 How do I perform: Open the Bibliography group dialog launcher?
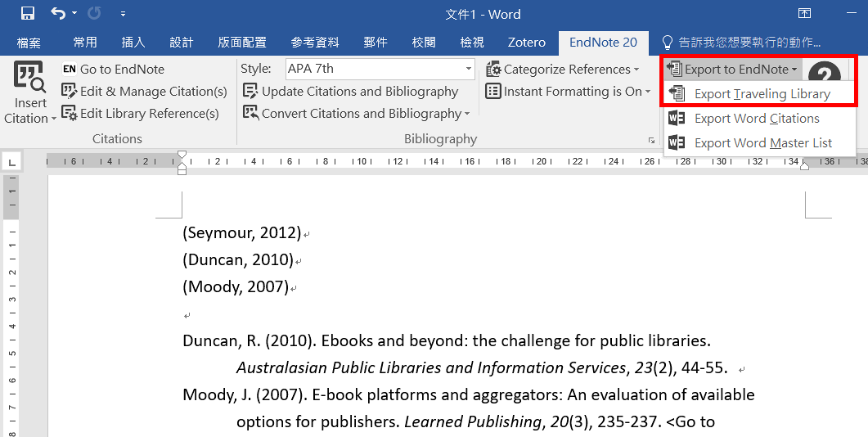651,141
